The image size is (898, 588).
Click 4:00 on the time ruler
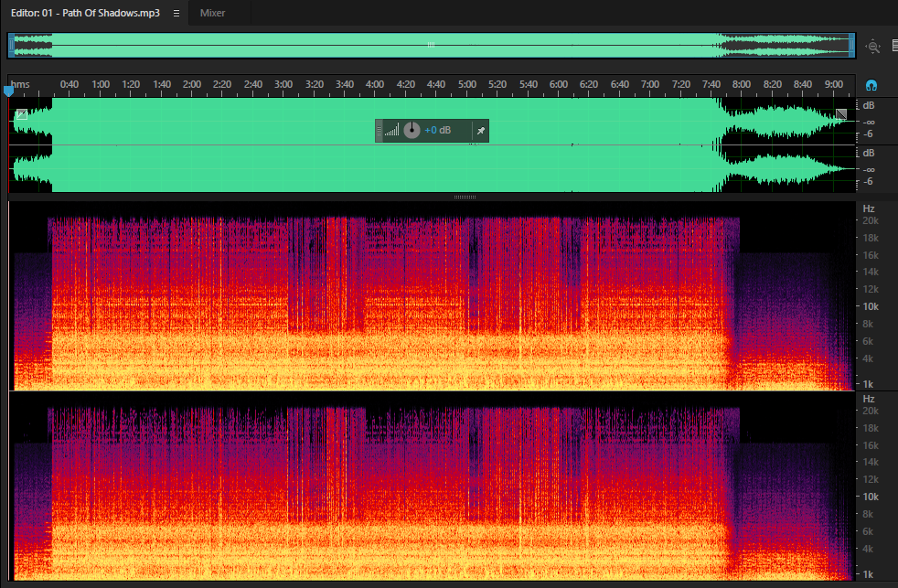(375, 84)
